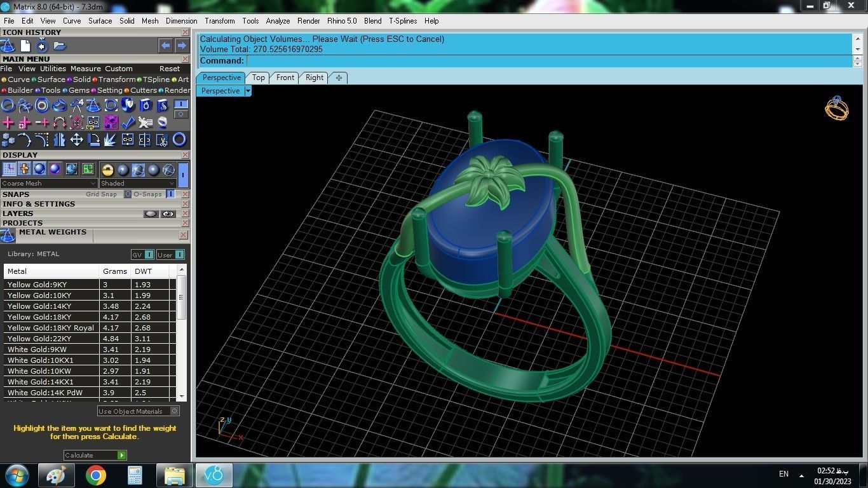
Task: Click the purple Solid category dot
Action: tap(70, 80)
